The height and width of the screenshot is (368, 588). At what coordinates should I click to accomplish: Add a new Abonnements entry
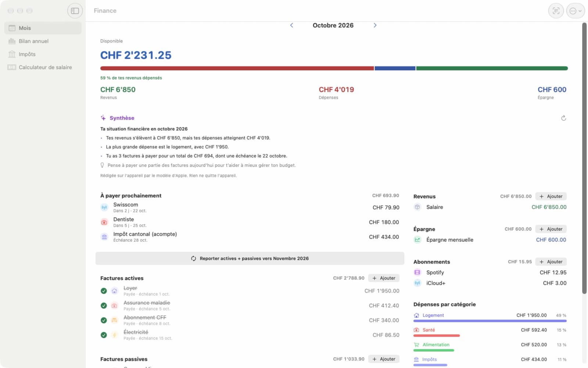[x=551, y=262]
